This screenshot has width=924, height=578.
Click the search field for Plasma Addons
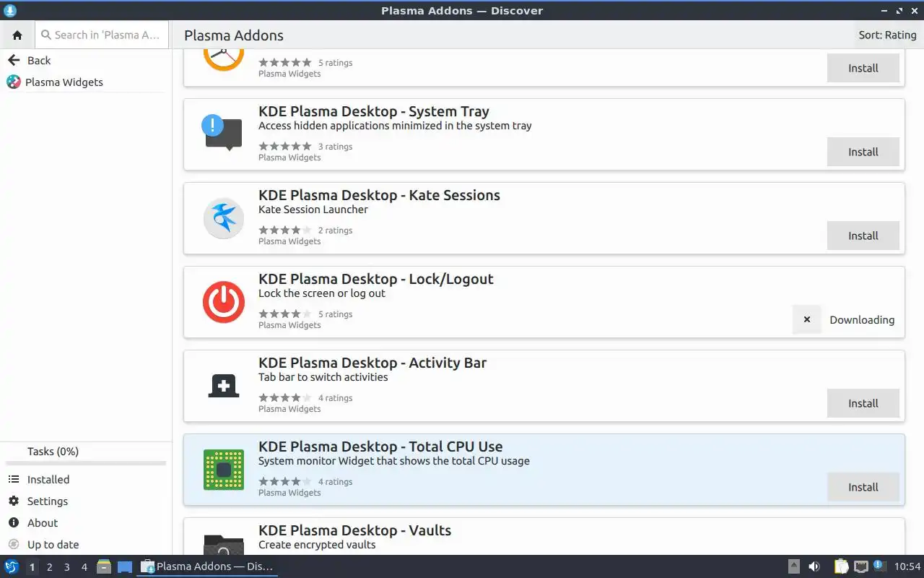[x=101, y=35]
